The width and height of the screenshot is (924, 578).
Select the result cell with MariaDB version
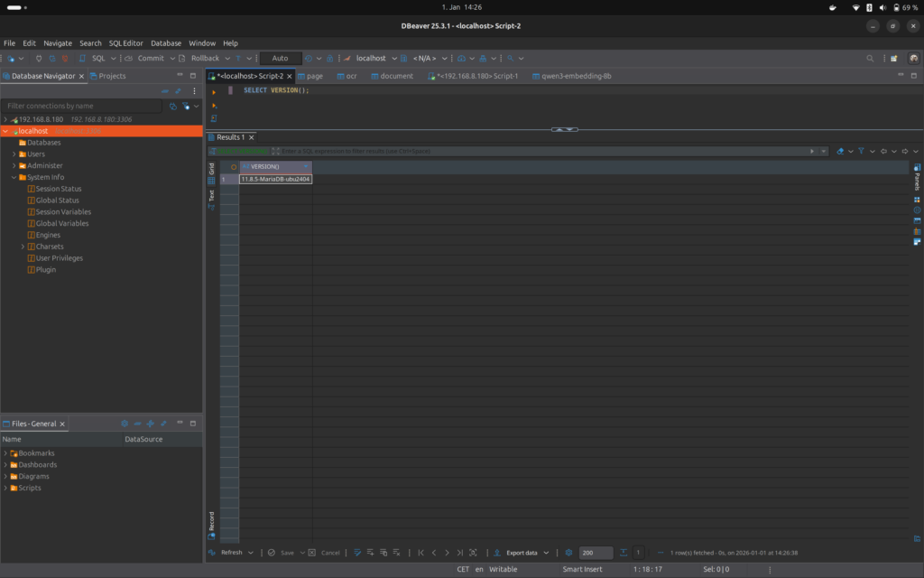[275, 179]
